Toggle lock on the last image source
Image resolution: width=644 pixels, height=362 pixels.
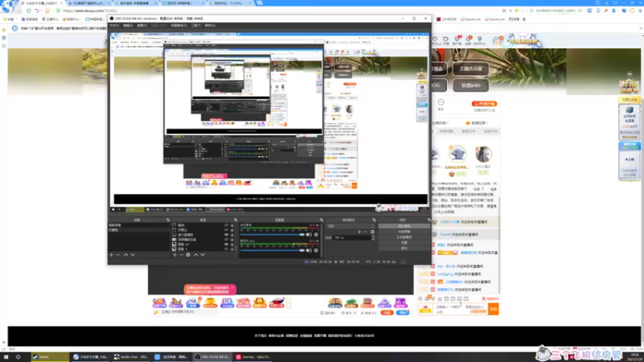coord(232,249)
